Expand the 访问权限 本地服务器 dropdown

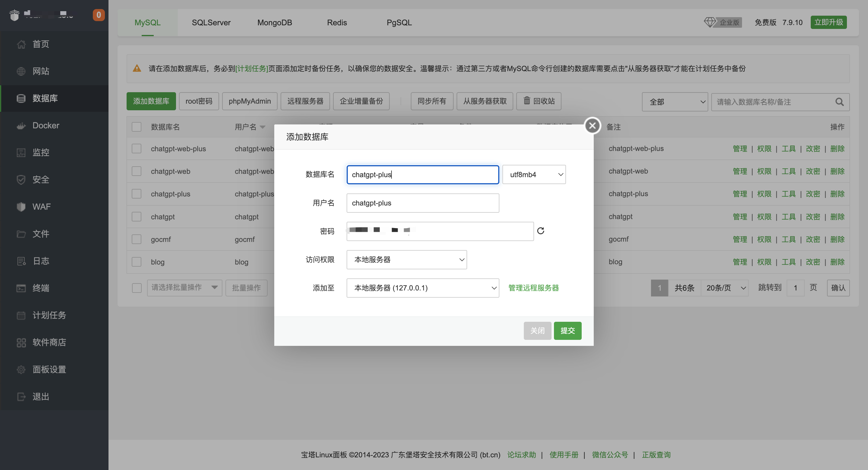point(406,259)
